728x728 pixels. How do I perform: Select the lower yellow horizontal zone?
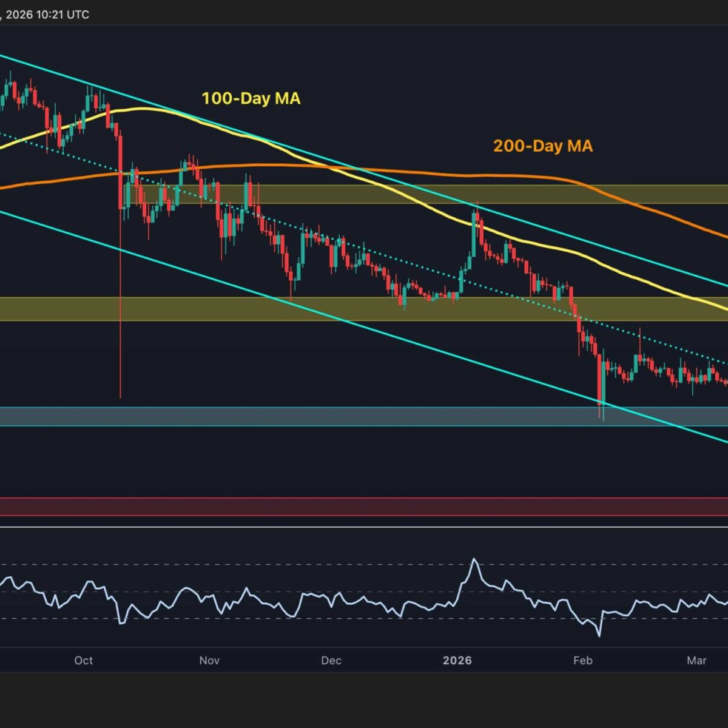tap(182, 309)
